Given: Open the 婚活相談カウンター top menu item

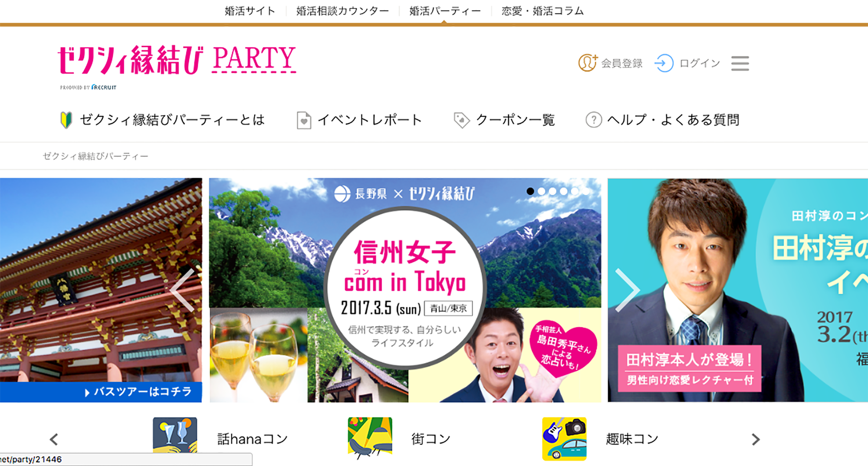Looking at the screenshot, I should click(342, 11).
